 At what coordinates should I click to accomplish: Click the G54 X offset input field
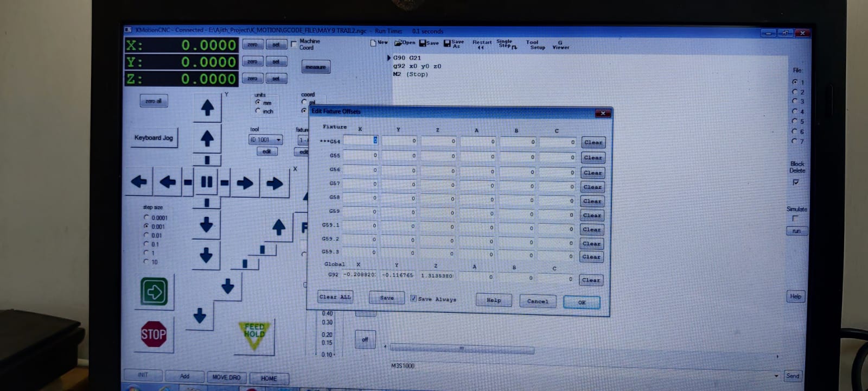(x=360, y=141)
